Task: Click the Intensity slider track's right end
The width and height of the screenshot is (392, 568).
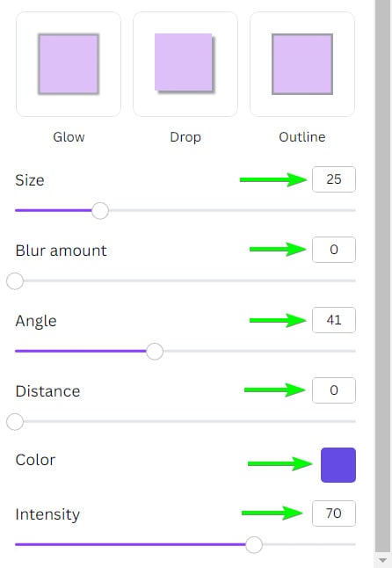Action: click(x=353, y=544)
